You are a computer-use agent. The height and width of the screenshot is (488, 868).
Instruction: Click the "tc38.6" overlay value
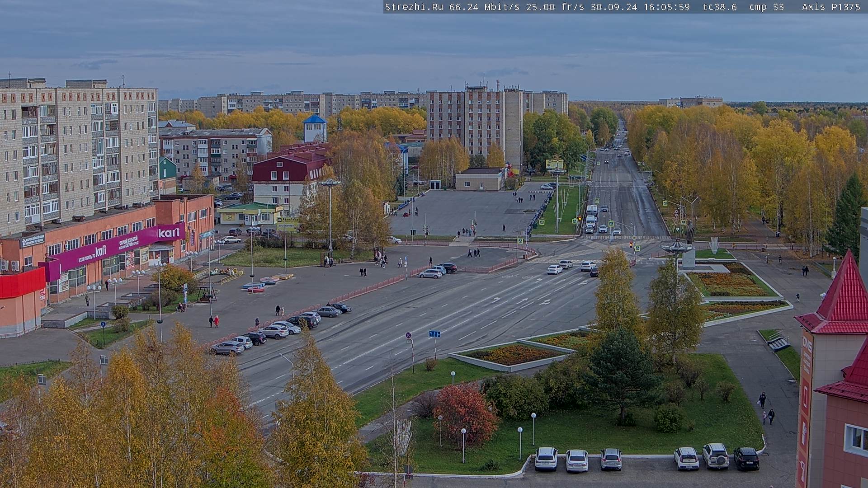[x=720, y=7]
